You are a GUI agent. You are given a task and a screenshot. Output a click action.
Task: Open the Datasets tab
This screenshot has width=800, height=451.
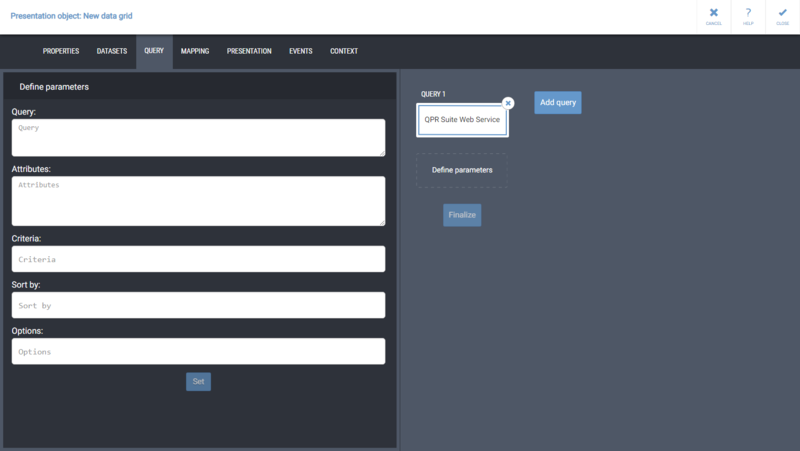click(112, 51)
